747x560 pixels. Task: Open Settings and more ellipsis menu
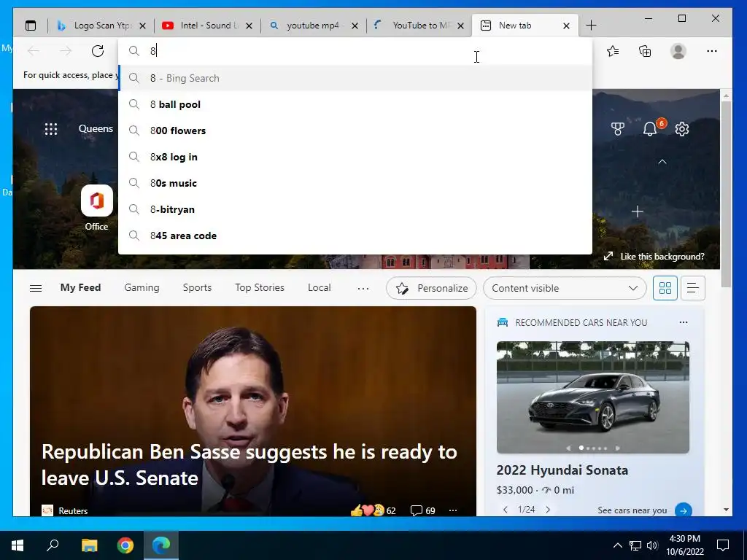(712, 51)
